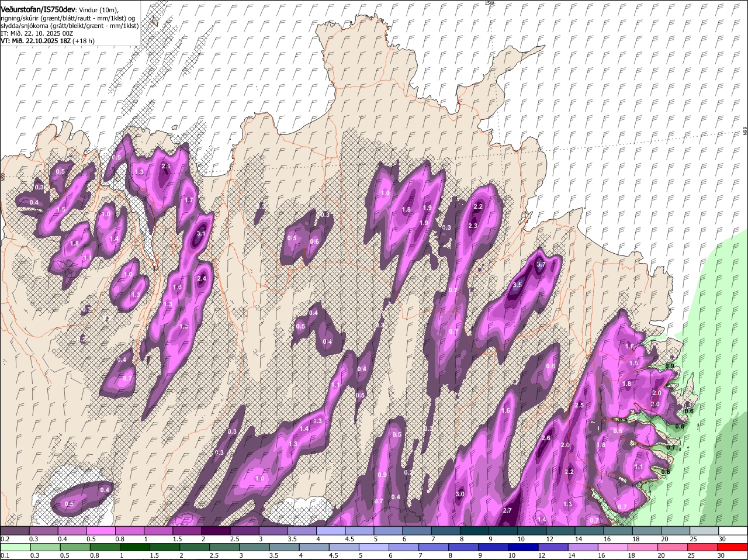Screen dimensions: 748x560
Task: Click the "2.4" precipitation value on the map
Action: tap(202, 279)
